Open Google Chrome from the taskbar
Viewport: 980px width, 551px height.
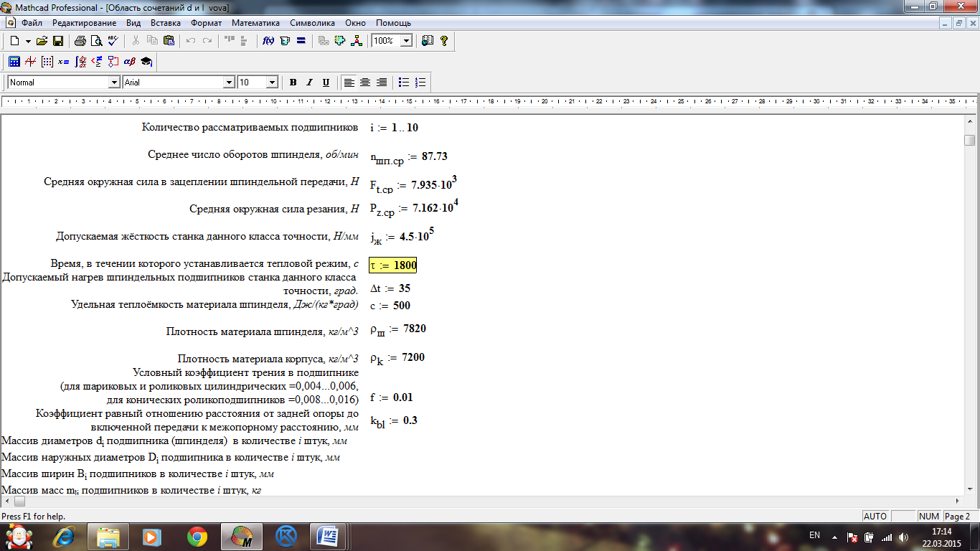point(197,536)
